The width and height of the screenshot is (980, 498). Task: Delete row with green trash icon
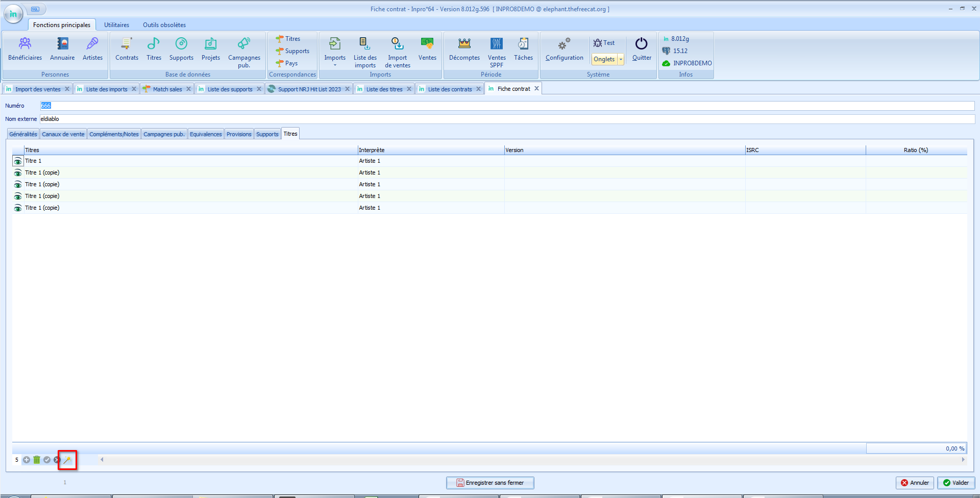37,460
